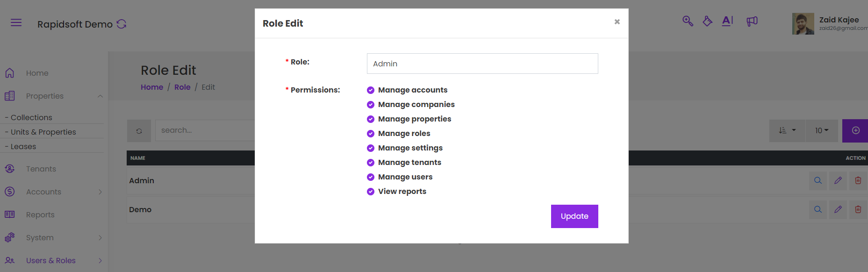
Task: Expand the Users & Roles sidebar menu
Action: [51, 260]
